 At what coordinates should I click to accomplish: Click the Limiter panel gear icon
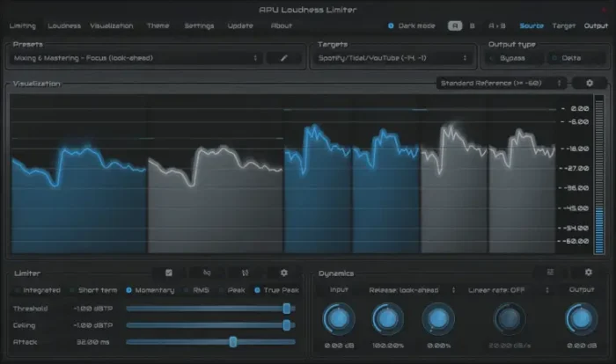point(283,273)
